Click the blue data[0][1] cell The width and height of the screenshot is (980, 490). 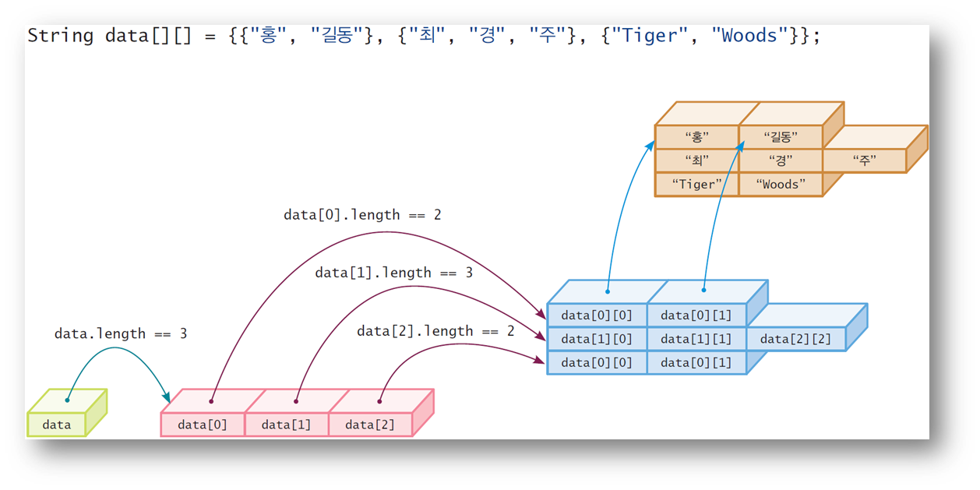click(697, 315)
